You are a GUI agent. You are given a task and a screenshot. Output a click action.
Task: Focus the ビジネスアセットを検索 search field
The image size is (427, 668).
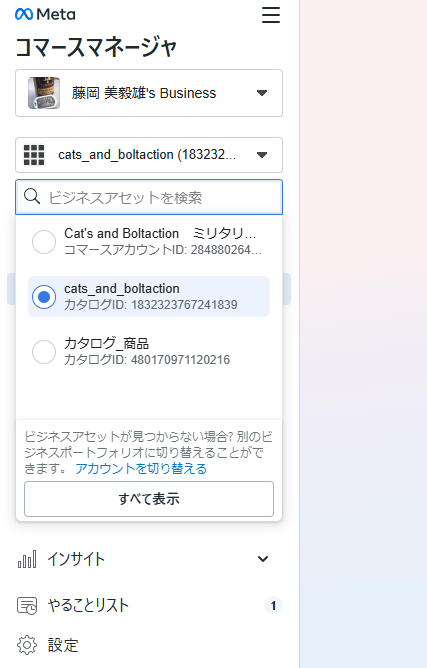(149, 197)
